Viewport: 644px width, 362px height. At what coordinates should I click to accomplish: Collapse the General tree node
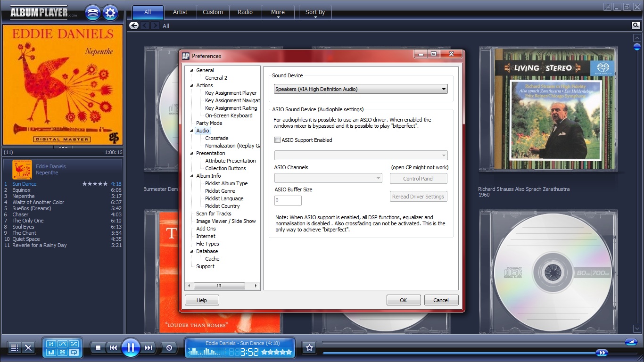click(191, 70)
